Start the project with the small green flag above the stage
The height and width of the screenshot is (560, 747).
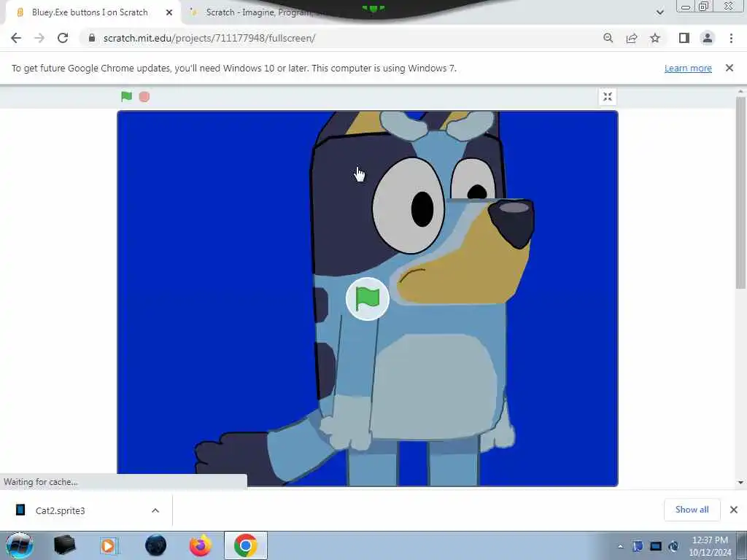tap(126, 97)
